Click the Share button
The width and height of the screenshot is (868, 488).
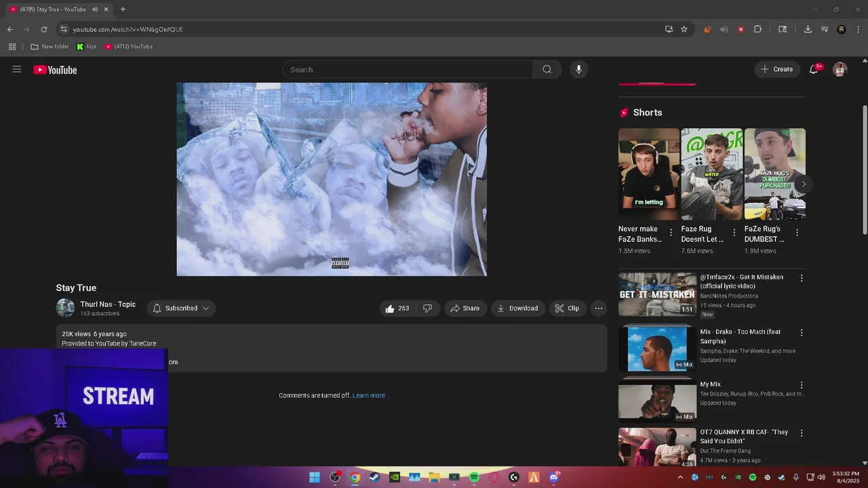point(465,308)
